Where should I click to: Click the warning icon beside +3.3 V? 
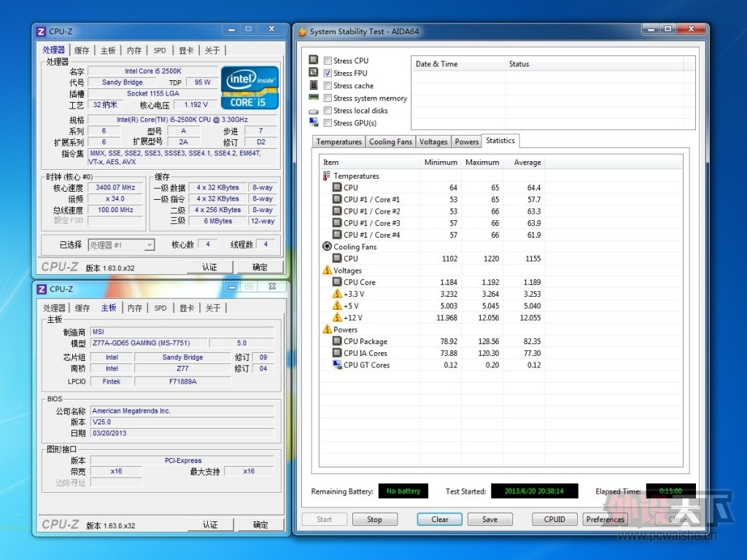[337, 293]
